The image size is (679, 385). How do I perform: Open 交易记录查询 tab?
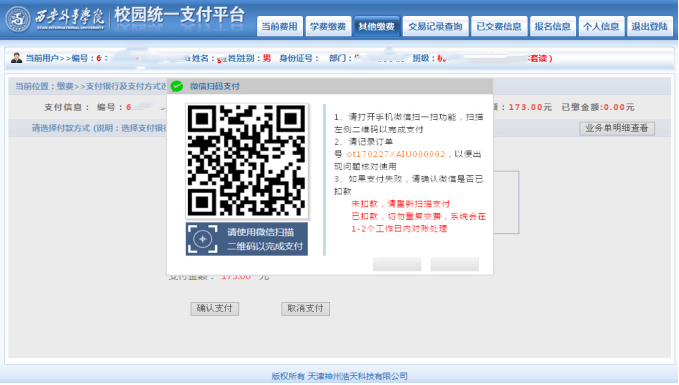[435, 26]
